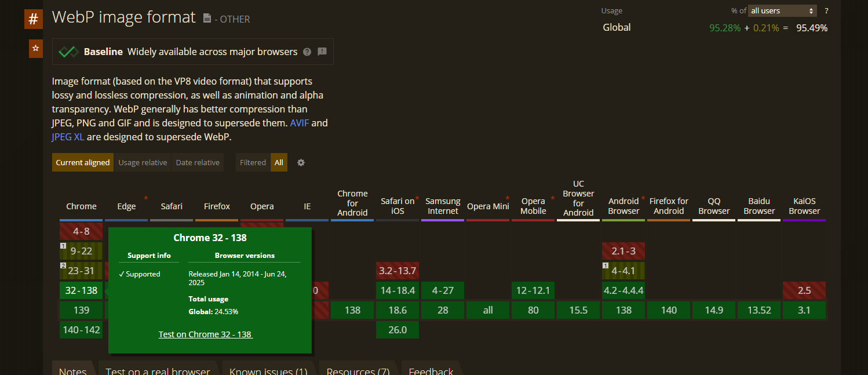Click Samsung Internet column header
Viewport: 868px width, 375px height.
[x=443, y=206]
